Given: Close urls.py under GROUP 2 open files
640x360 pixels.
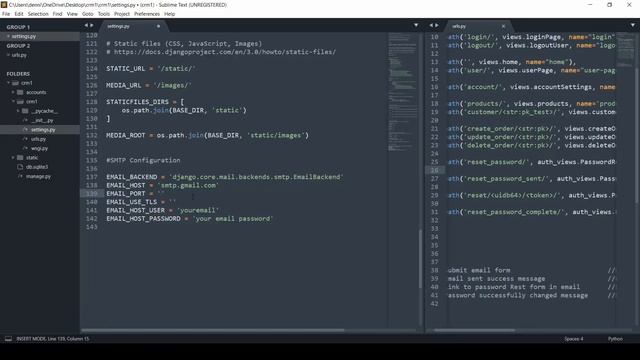Looking at the screenshot, I should pos(8,55).
